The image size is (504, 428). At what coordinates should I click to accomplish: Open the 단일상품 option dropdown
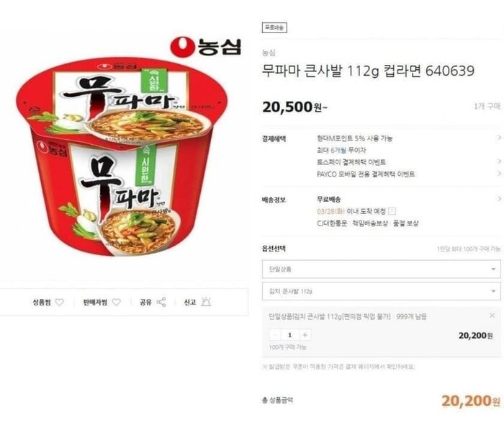coord(381,269)
